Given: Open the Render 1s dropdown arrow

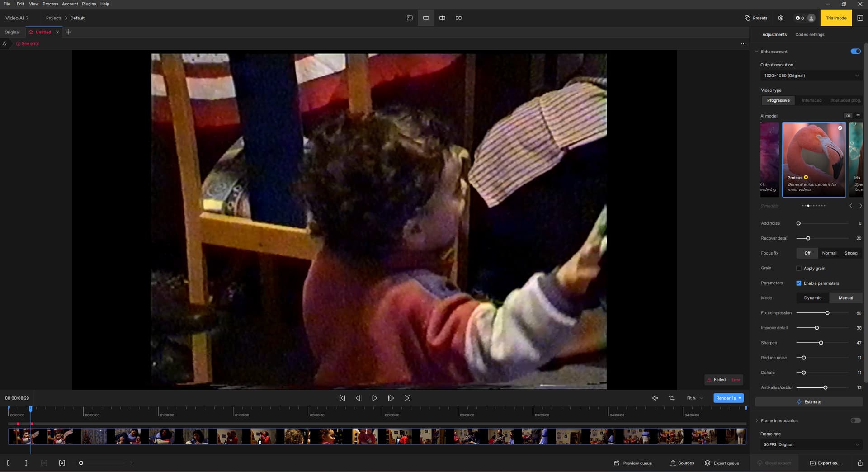Looking at the screenshot, I should tap(740, 398).
